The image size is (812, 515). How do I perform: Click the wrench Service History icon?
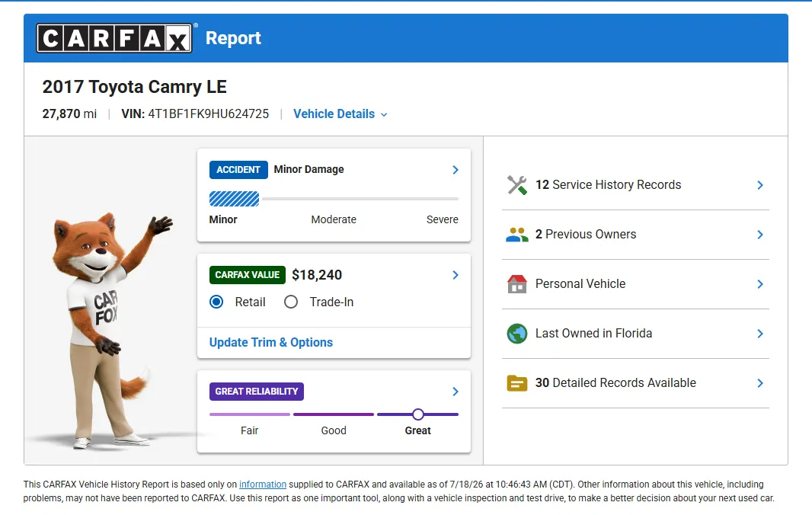click(x=516, y=185)
